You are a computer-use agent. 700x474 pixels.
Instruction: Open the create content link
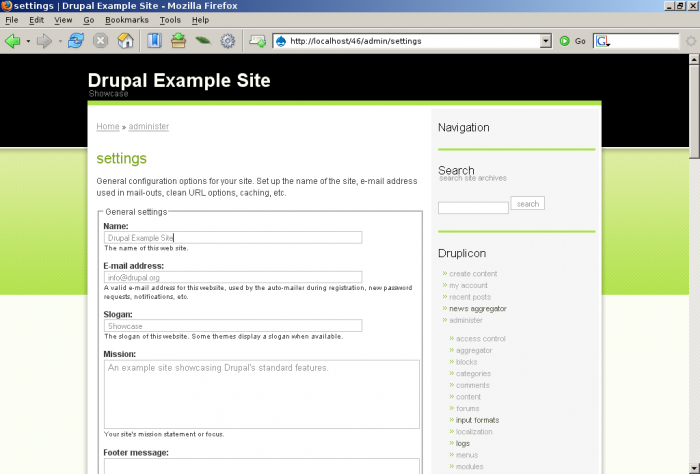[x=473, y=274]
